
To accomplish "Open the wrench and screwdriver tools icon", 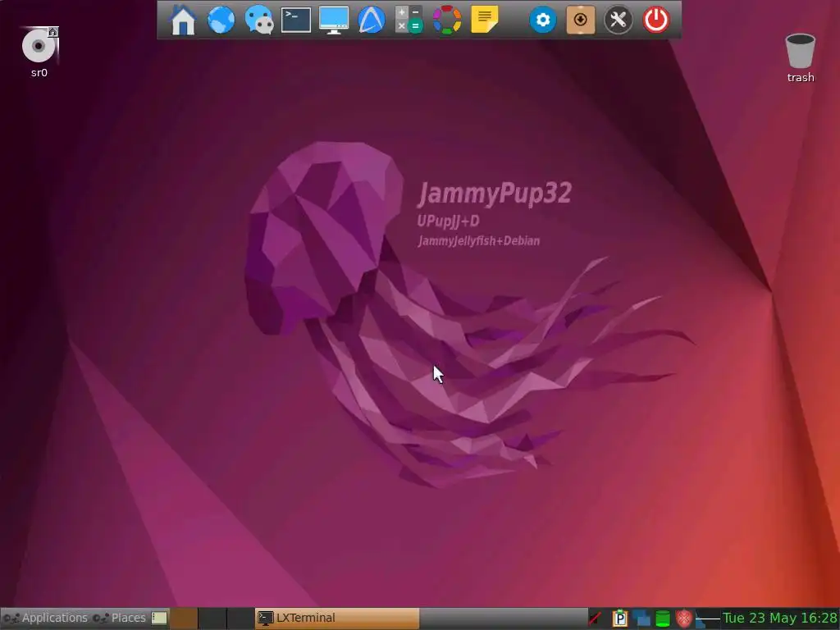I will pyautogui.click(x=619, y=20).
